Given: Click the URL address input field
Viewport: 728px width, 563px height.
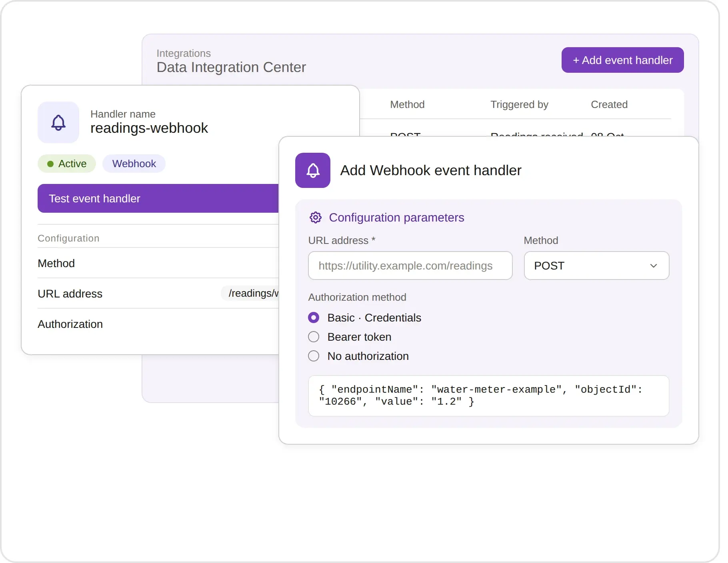Looking at the screenshot, I should pos(410,266).
